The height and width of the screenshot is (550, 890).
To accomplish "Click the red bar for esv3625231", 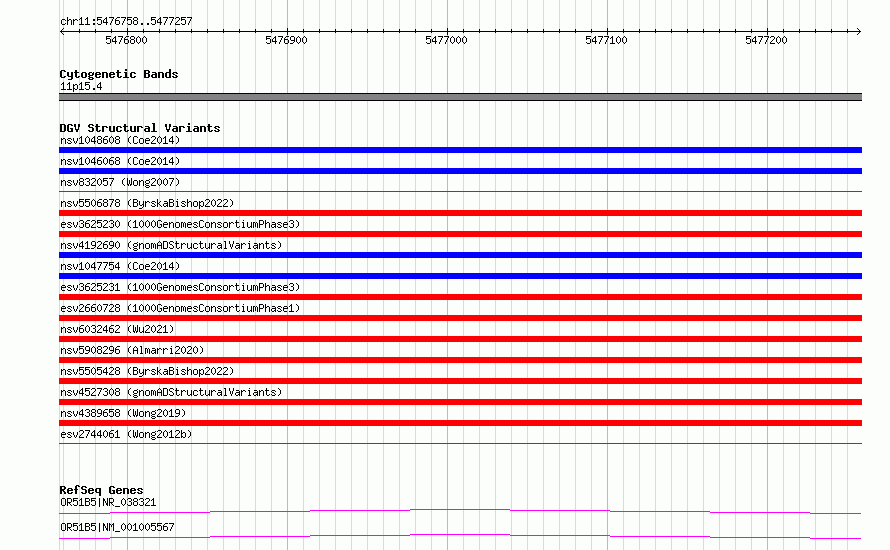I will tap(460, 297).
